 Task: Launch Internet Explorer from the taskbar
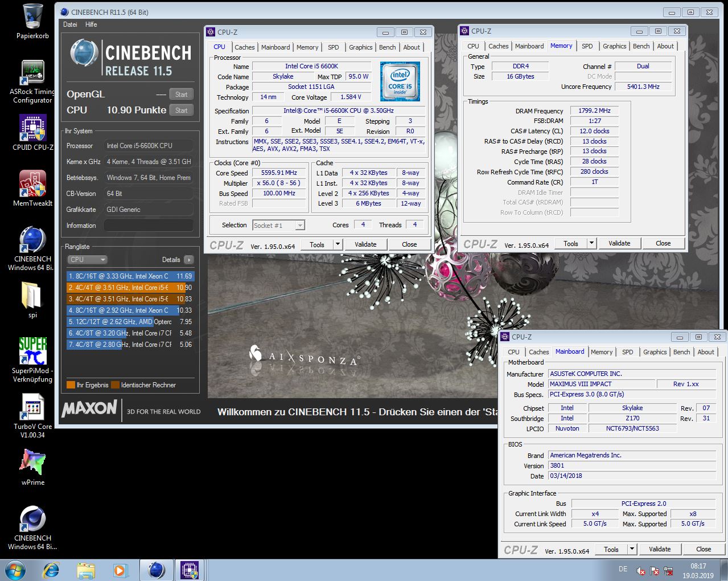click(x=52, y=570)
